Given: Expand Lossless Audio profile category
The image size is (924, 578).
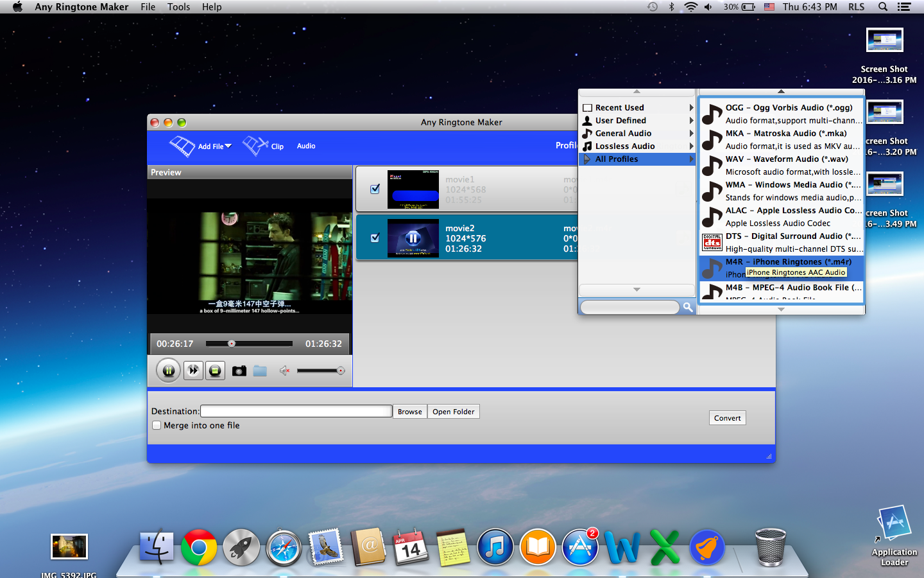Looking at the screenshot, I should click(637, 146).
